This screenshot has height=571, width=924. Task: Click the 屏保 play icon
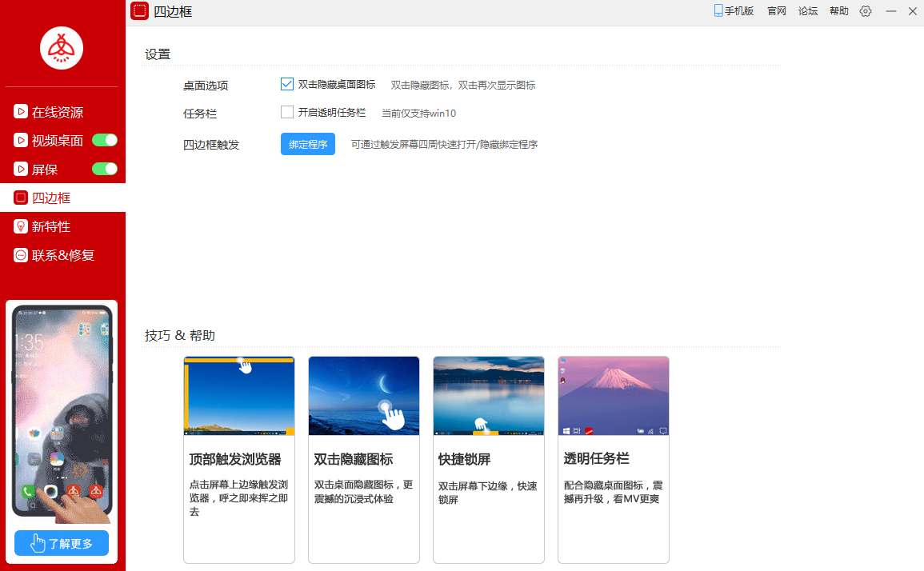[x=21, y=169]
